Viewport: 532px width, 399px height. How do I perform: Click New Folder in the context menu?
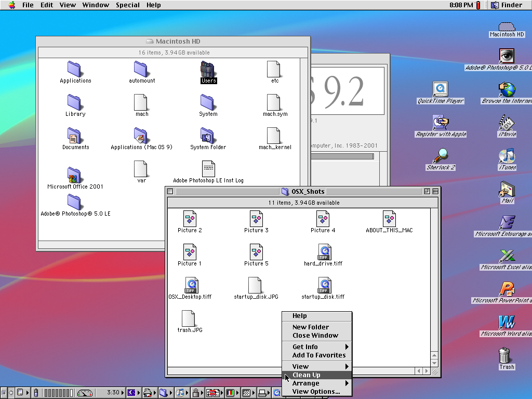point(311,327)
